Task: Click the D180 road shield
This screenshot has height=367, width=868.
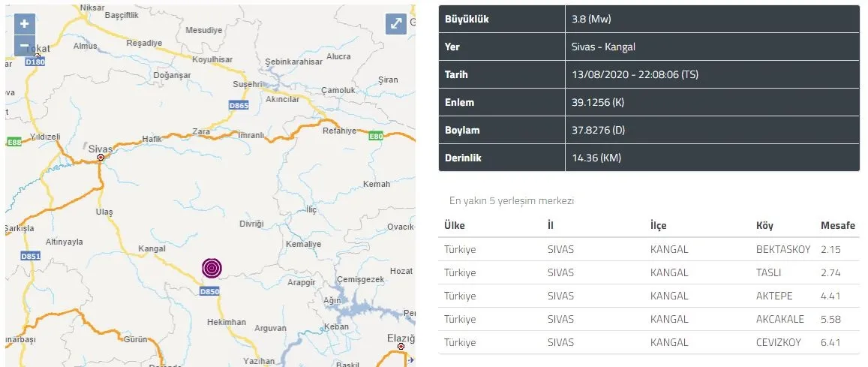Action: pos(35,62)
